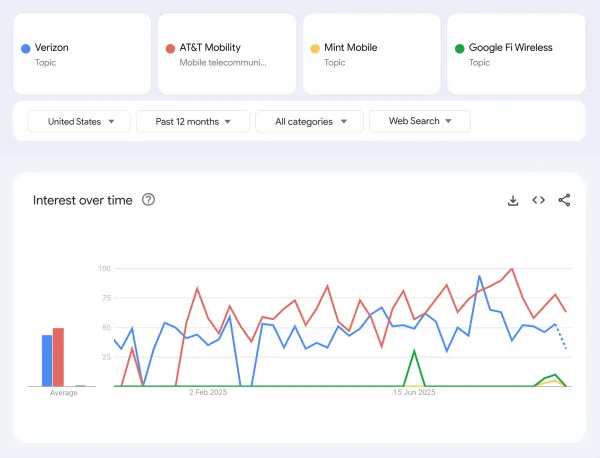This screenshot has width=600, height=458.
Task: Click the yellow Mint Mobile dot
Action: (315, 48)
